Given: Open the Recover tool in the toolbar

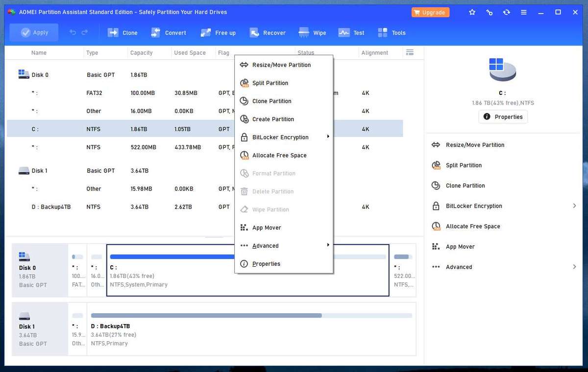Looking at the screenshot, I should point(268,33).
